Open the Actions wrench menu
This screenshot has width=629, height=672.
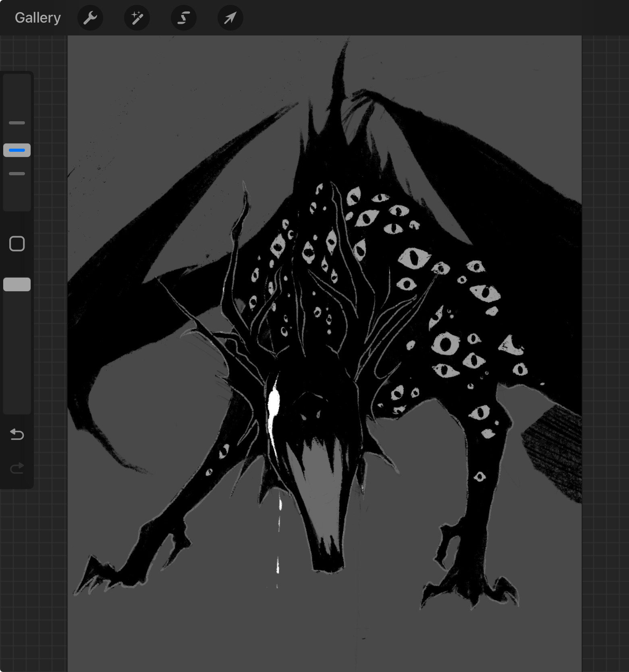point(90,18)
